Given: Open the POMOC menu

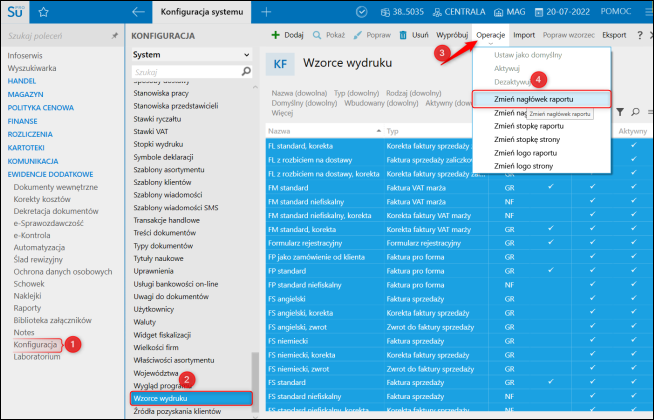Looking at the screenshot, I should click(616, 12).
